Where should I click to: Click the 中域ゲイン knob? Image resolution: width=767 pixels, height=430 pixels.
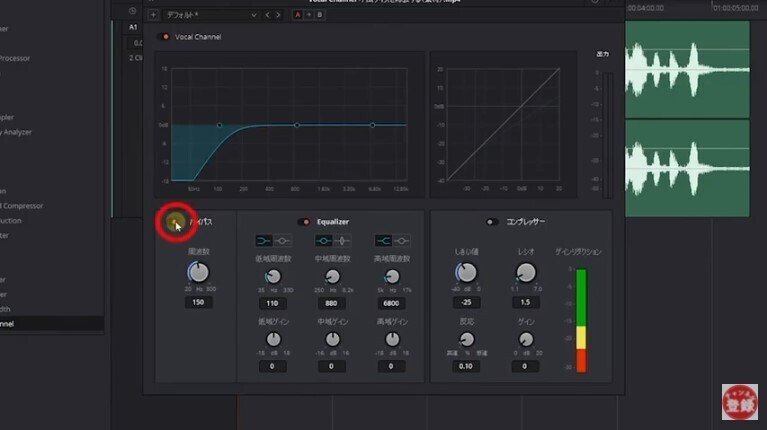point(333,339)
